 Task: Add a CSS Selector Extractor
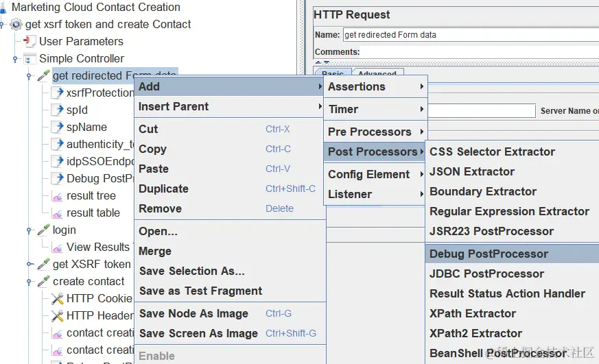point(513,151)
